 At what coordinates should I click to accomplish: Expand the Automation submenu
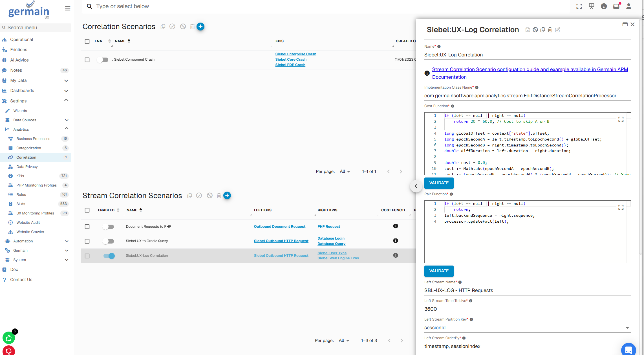coord(36,241)
